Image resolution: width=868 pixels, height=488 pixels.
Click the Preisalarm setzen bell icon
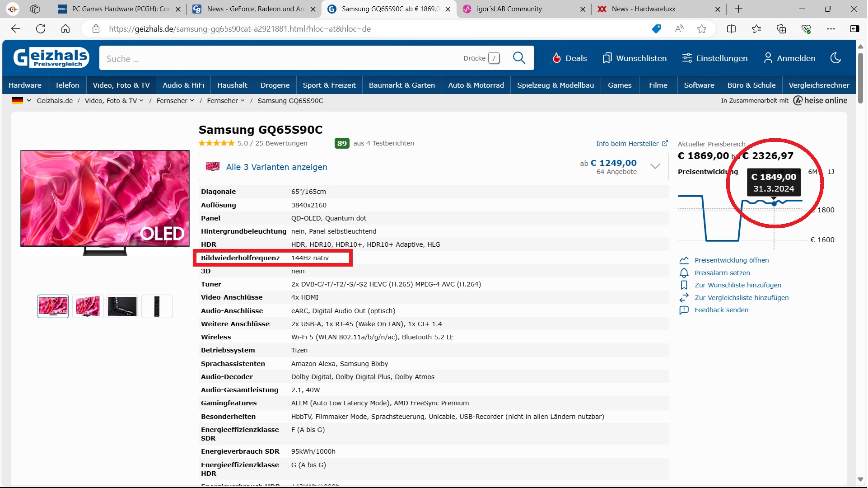(x=684, y=273)
